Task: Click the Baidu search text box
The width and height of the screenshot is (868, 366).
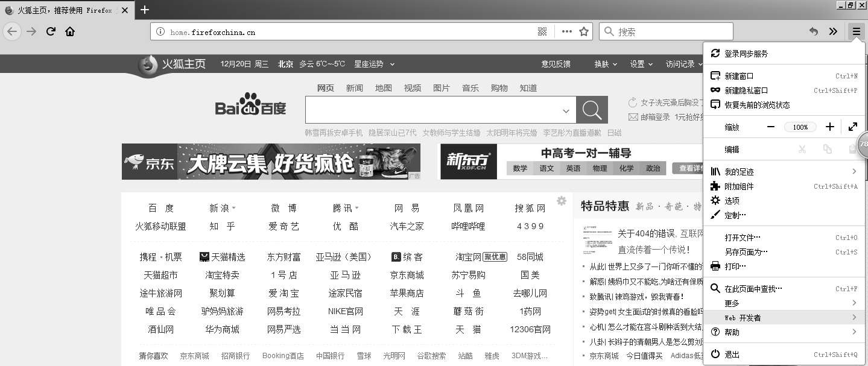Action: click(440, 110)
